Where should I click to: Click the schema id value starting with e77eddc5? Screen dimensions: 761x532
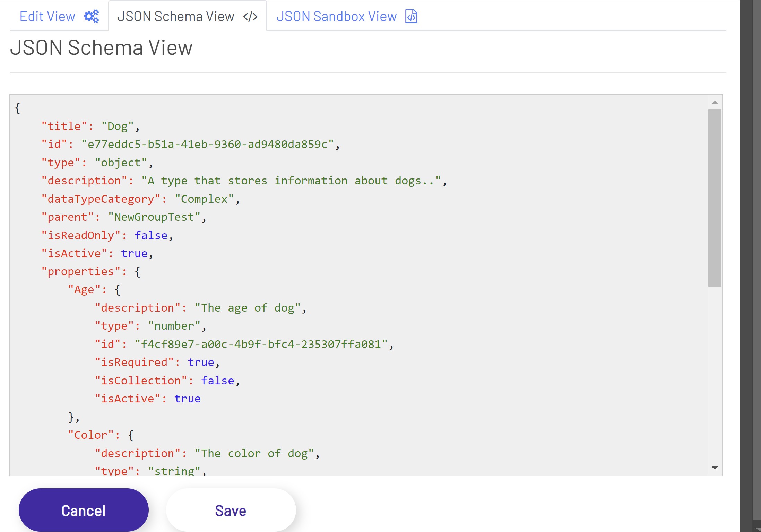pos(207,144)
